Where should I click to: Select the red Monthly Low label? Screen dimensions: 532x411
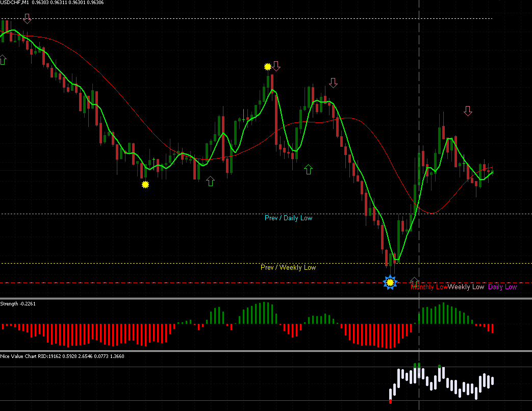point(429,287)
